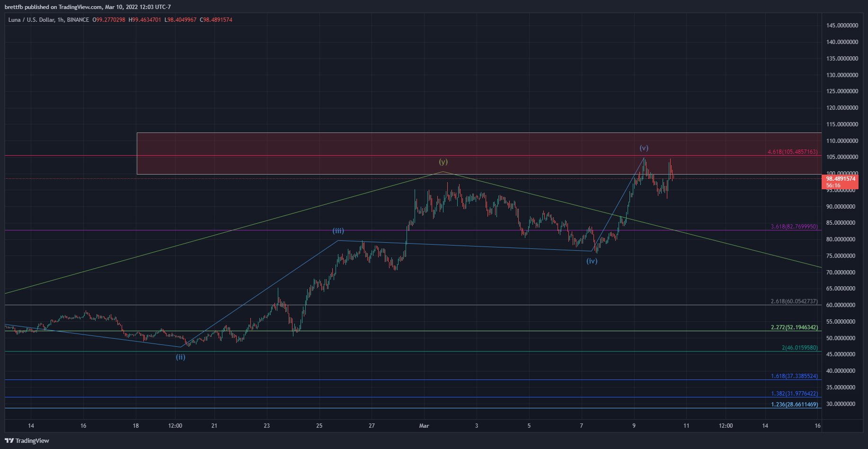Click the 18 date on the time axis
The width and height of the screenshot is (868, 449).
click(x=136, y=426)
